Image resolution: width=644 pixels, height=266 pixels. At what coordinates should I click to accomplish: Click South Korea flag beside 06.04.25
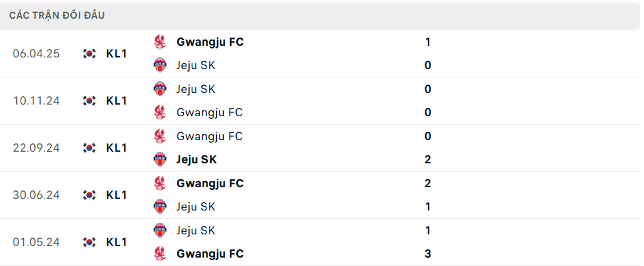pos(89,54)
